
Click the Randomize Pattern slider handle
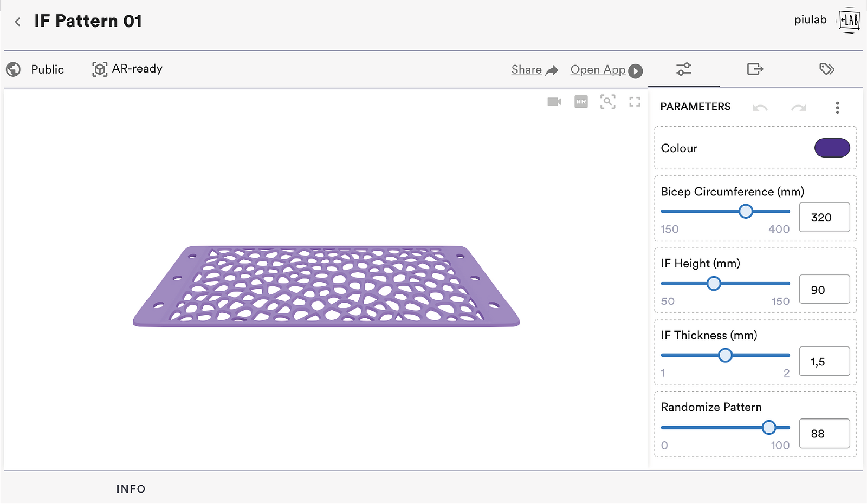(768, 427)
